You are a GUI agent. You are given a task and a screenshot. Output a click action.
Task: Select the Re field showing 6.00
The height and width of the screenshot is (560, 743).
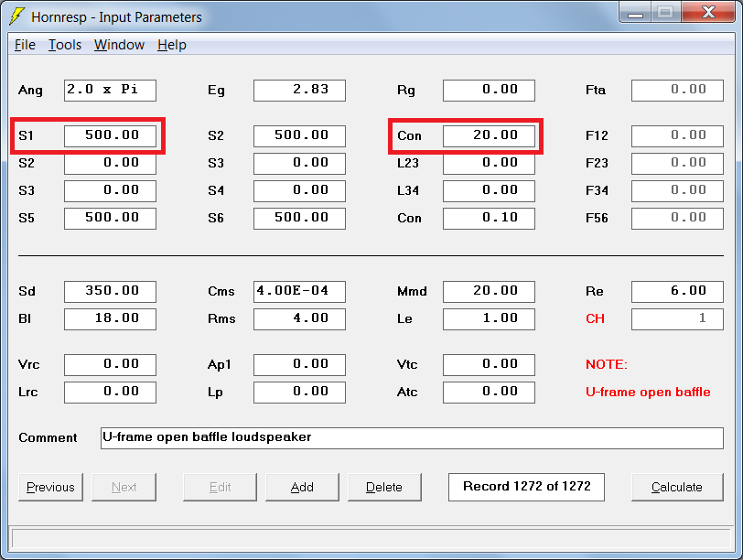click(x=678, y=291)
